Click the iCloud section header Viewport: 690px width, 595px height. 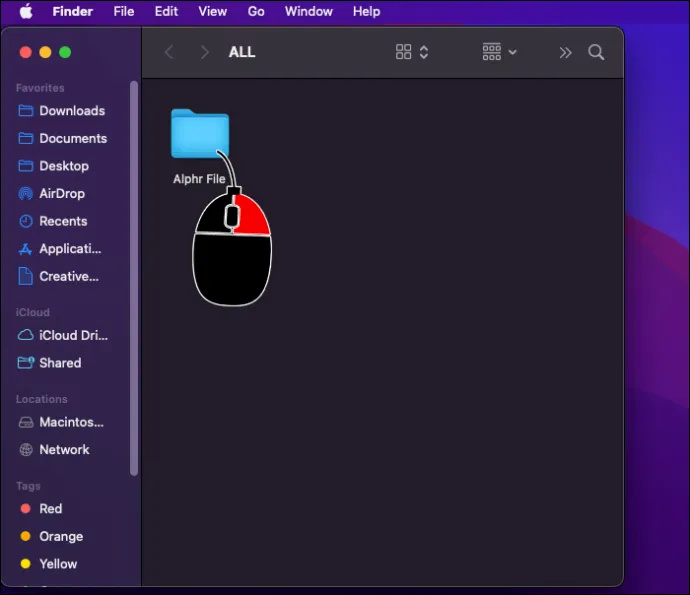(x=33, y=312)
